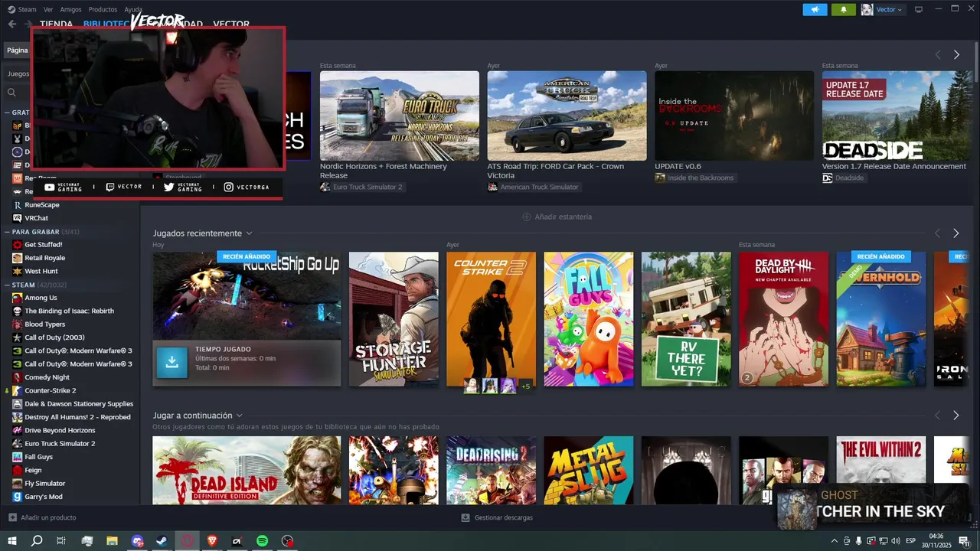Select Fly Simulator in the library list
This screenshot has height=551, width=980.
click(44, 484)
